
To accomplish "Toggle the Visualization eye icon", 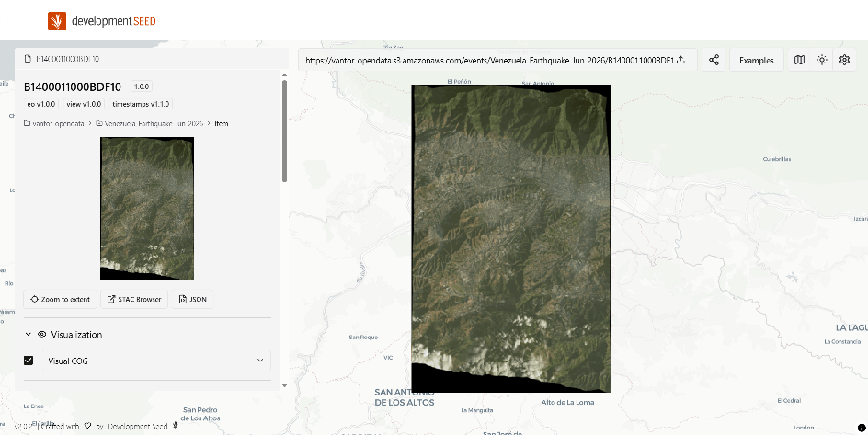I will tap(41, 334).
